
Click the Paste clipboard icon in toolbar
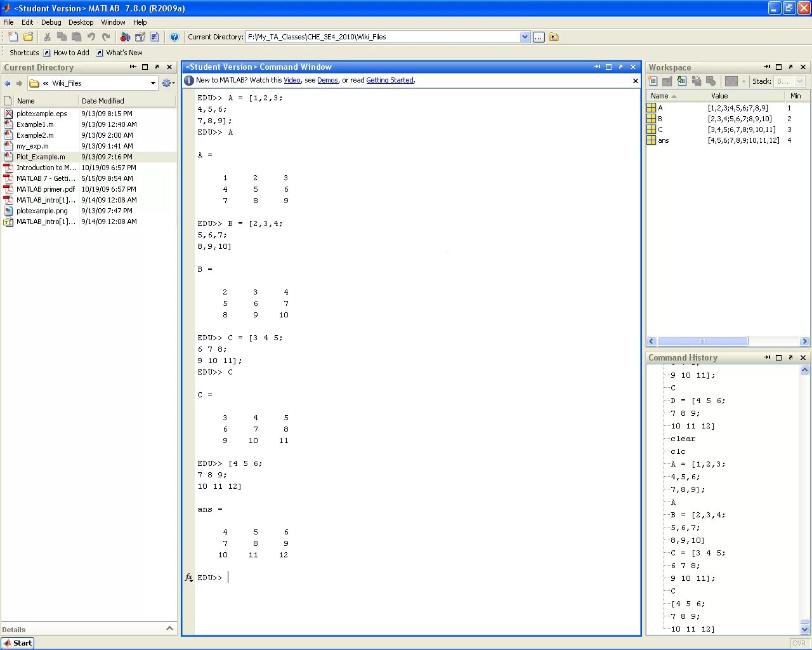[76, 37]
